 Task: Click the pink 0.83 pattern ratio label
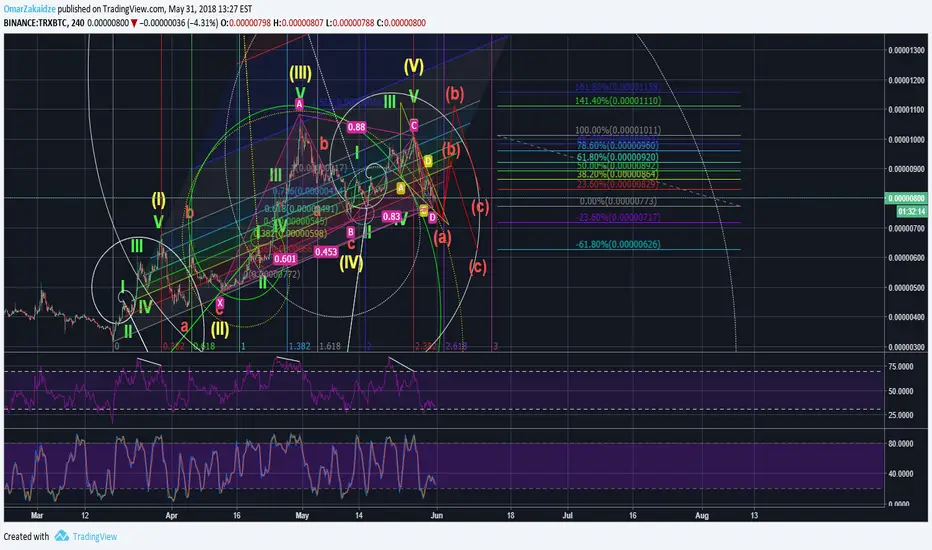[391, 216]
